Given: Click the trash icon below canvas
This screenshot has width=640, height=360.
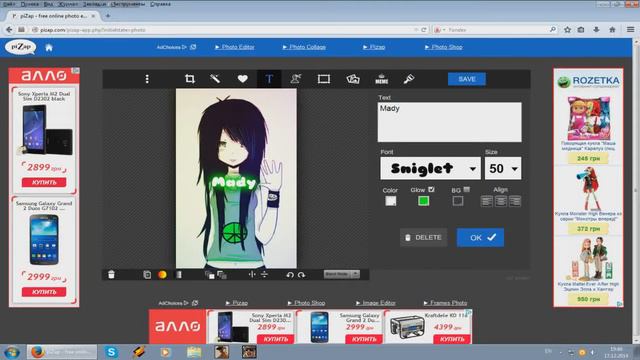Looking at the screenshot, I should tap(111, 275).
